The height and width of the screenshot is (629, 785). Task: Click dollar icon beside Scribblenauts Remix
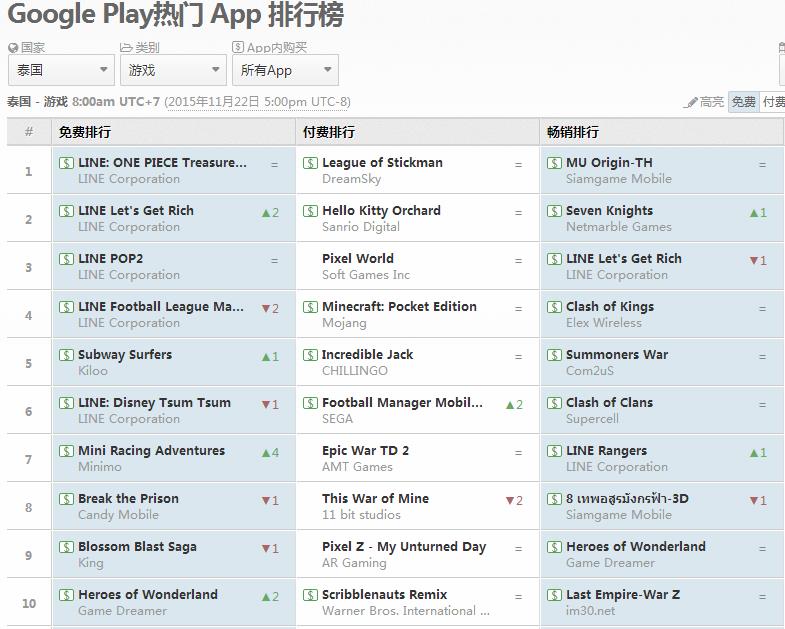(310, 595)
